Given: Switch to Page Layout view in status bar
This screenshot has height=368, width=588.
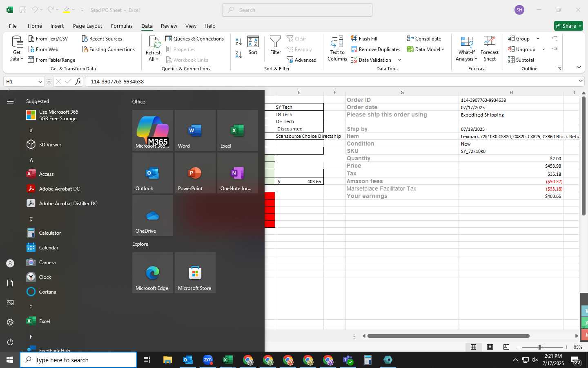Looking at the screenshot, I should 490,347.
